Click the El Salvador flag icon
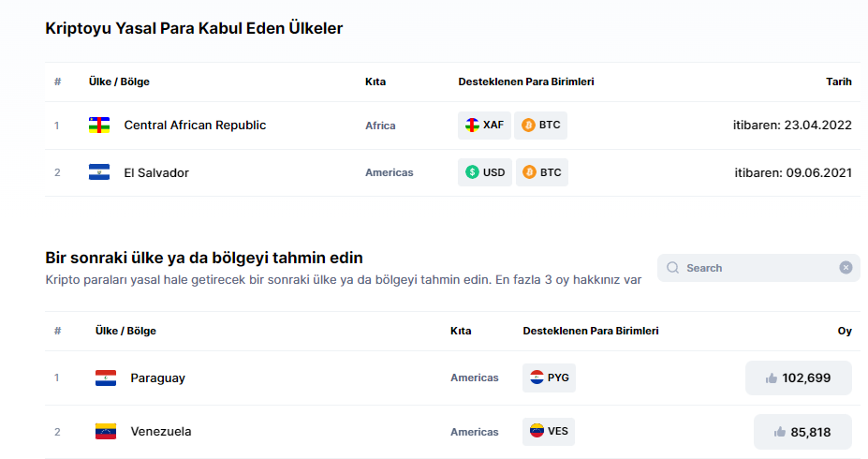The height and width of the screenshot is (459, 868). (99, 172)
